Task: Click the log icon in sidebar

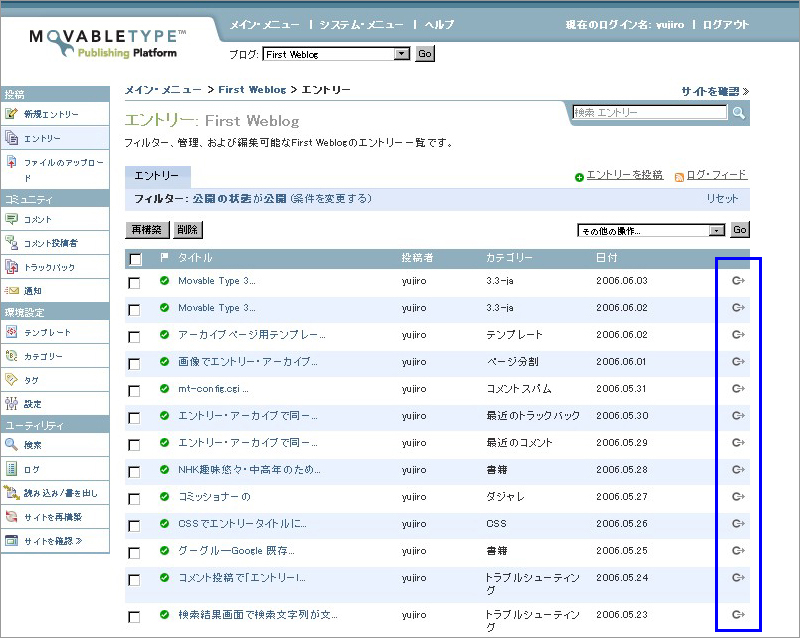Action: pos(11,469)
